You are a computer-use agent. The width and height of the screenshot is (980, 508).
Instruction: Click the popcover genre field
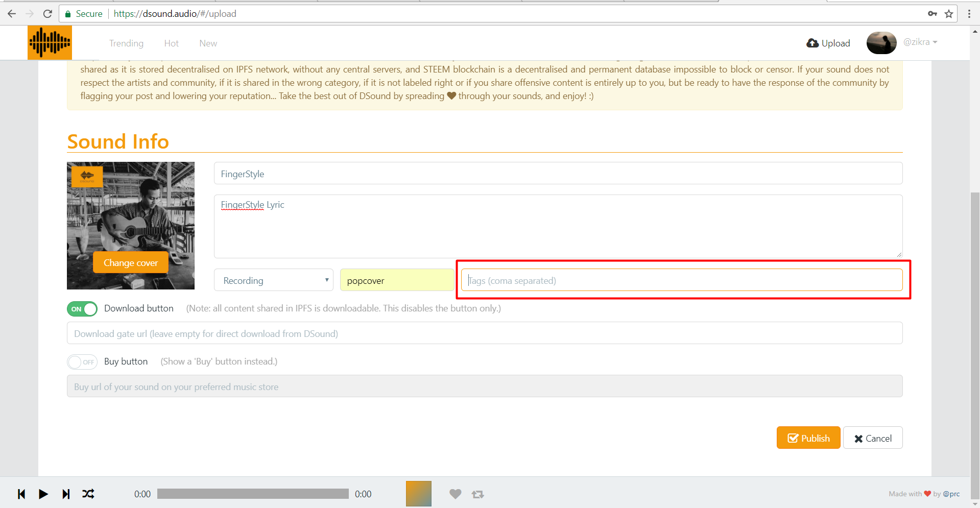[397, 280]
